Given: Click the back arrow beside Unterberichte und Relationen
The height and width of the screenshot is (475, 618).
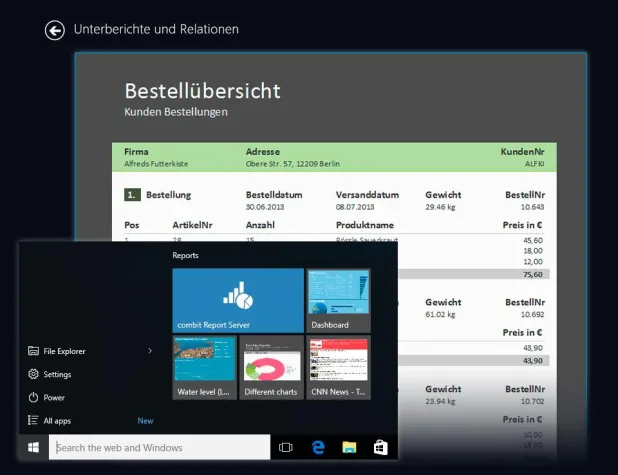Looking at the screenshot, I should [x=54, y=30].
